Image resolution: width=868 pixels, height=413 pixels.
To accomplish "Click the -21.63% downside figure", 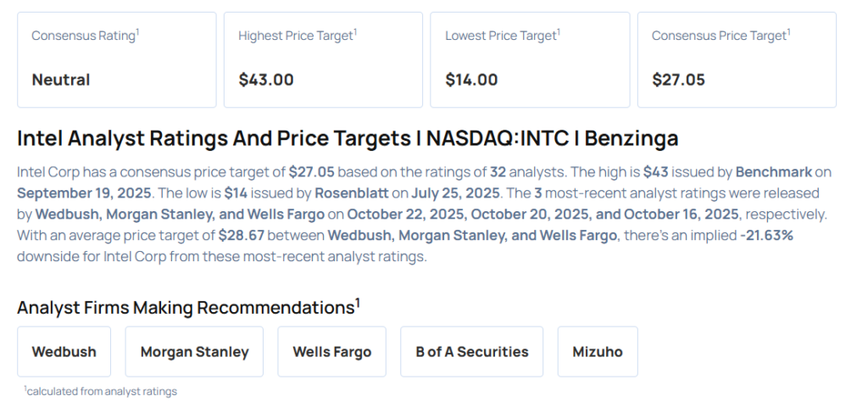I will 766,235.
